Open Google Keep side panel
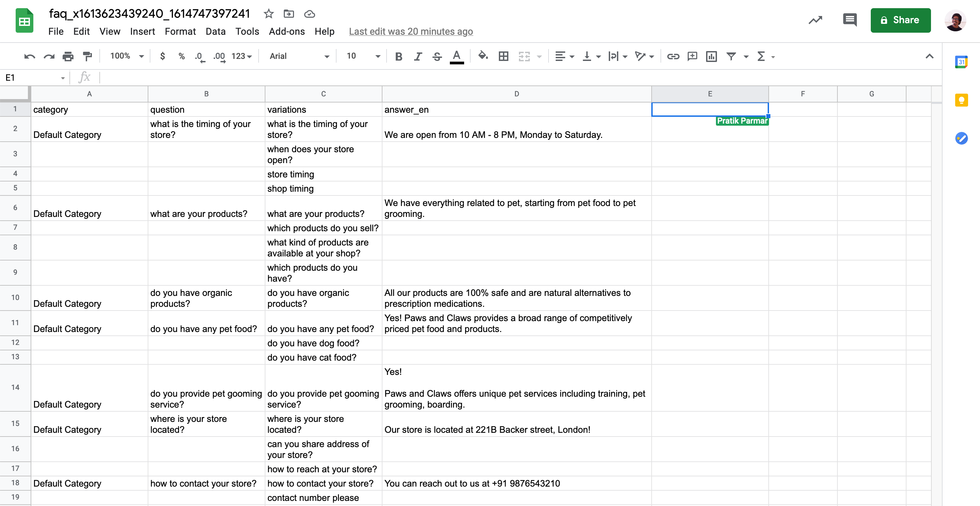The image size is (980, 506). [961, 100]
